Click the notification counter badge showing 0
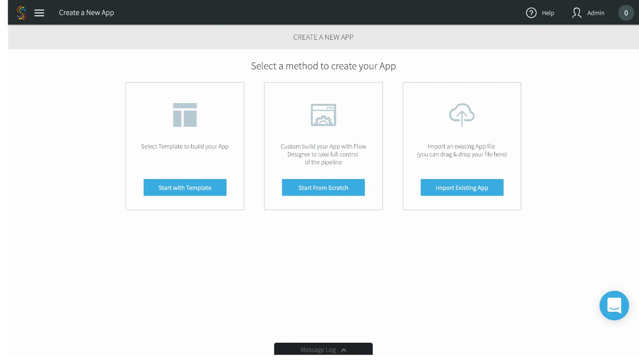Image resolution: width=639 pixels, height=364 pixels. coord(626,13)
